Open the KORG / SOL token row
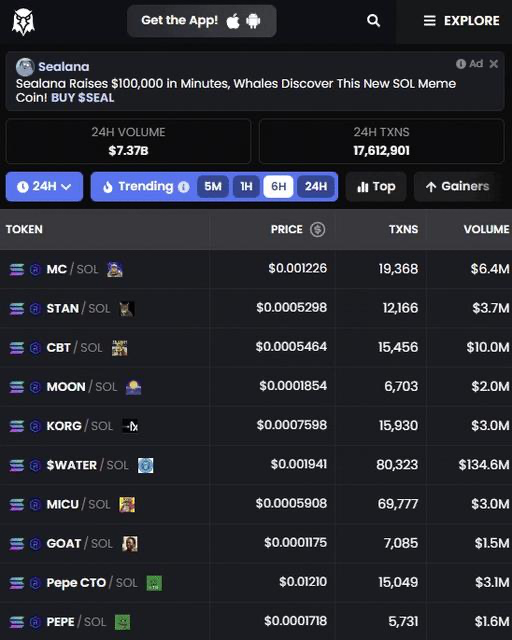 coord(256,426)
